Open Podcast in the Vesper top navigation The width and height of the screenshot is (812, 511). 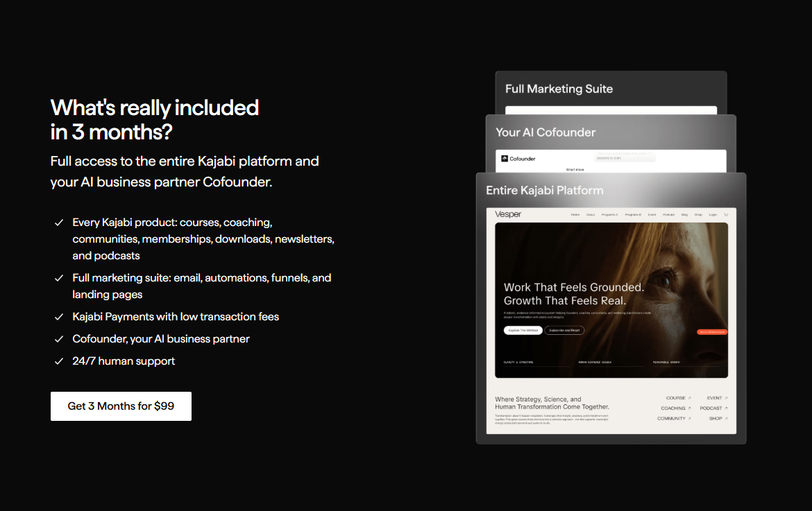[668, 215]
